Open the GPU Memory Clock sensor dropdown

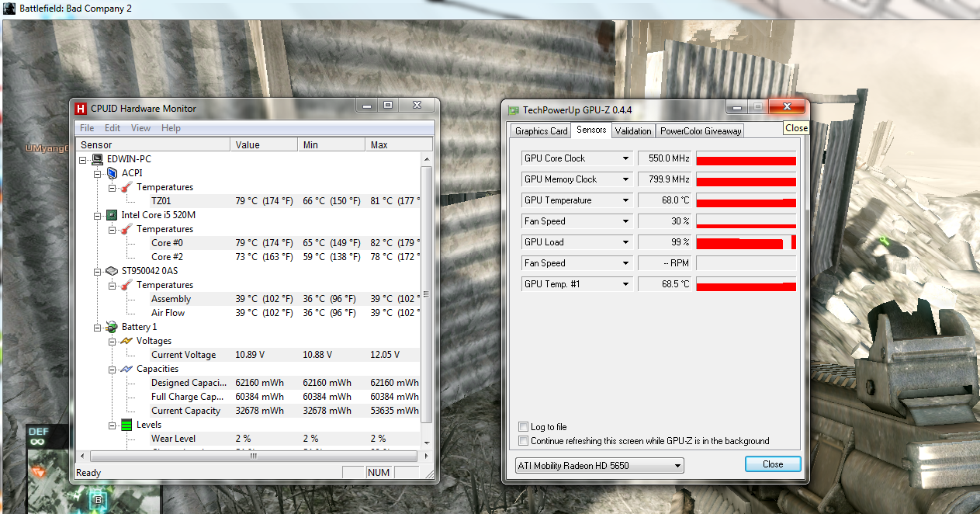[x=625, y=179]
